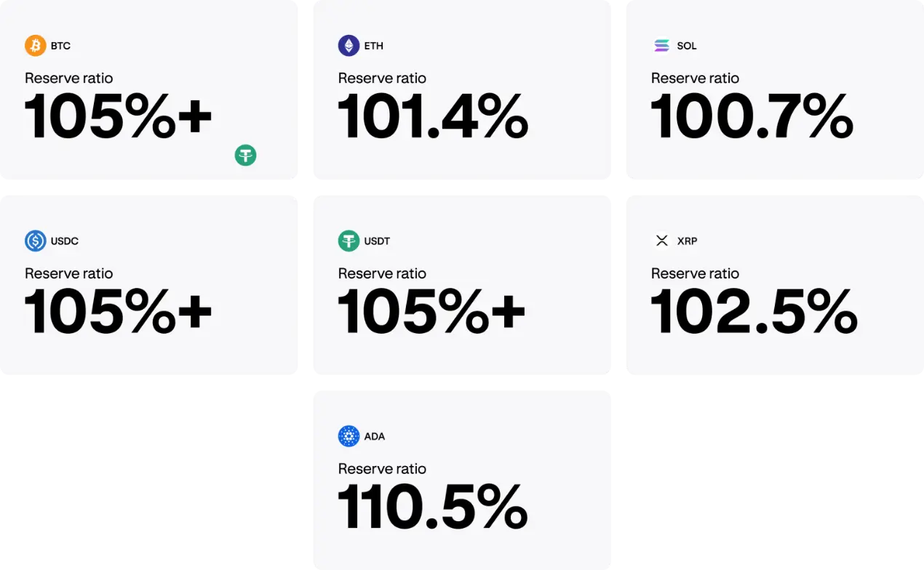Select the ADA 110.5% reserve ratio value
The height and width of the screenshot is (570, 924).
pyautogui.click(x=433, y=507)
